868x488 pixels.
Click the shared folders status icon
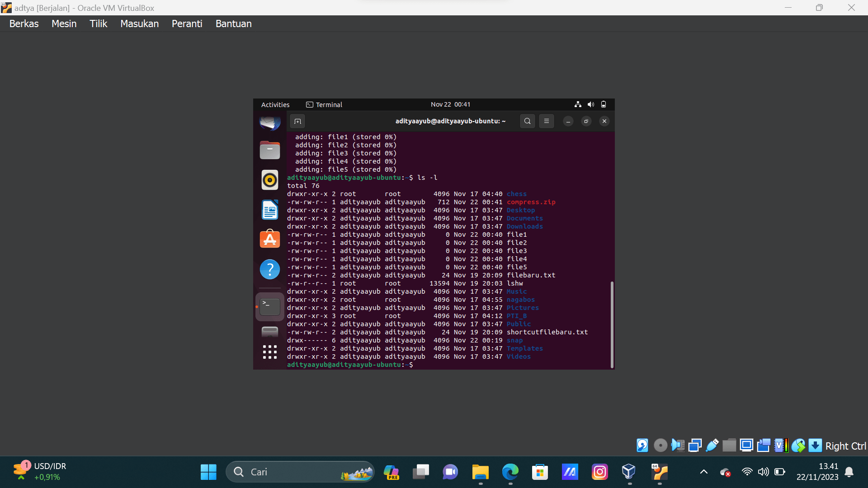click(x=729, y=446)
